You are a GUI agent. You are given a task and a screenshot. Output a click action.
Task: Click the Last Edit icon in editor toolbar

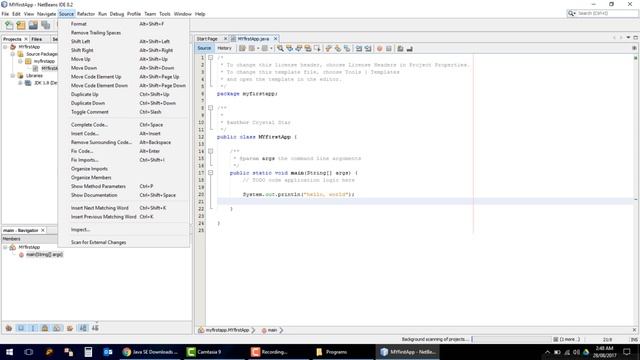[x=242, y=49]
